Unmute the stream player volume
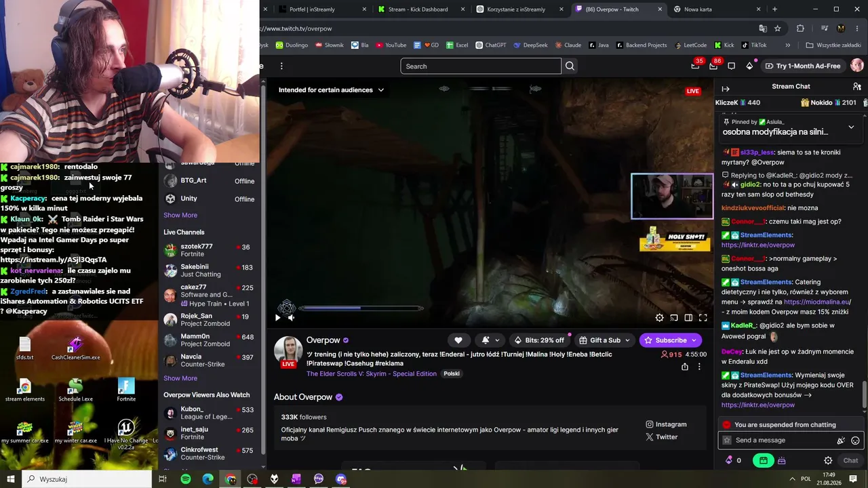868x488 pixels. coord(291,317)
